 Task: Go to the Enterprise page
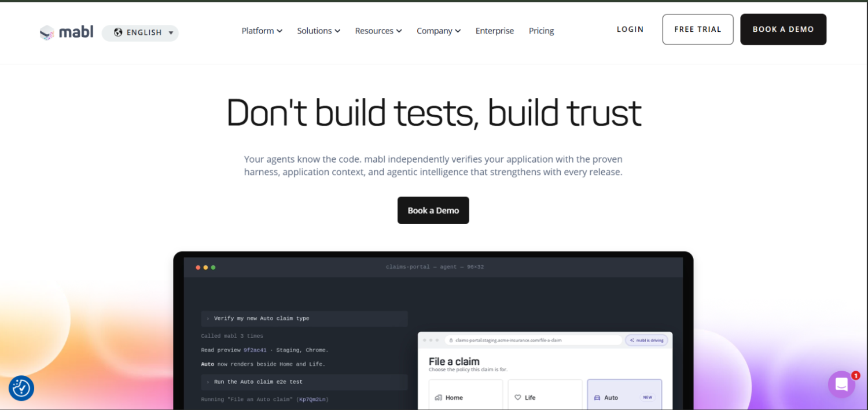tap(495, 31)
